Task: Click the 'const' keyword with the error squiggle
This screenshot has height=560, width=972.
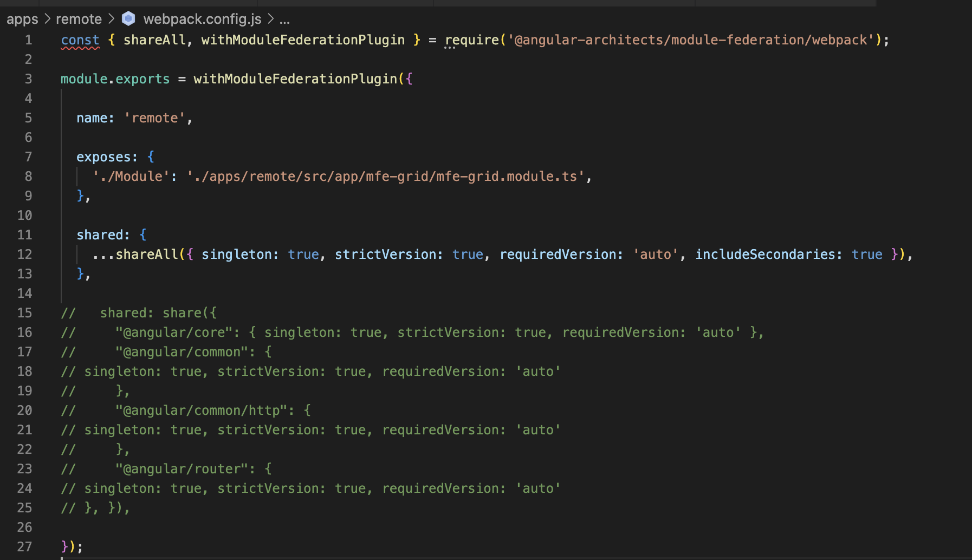Action: pyautogui.click(x=80, y=40)
